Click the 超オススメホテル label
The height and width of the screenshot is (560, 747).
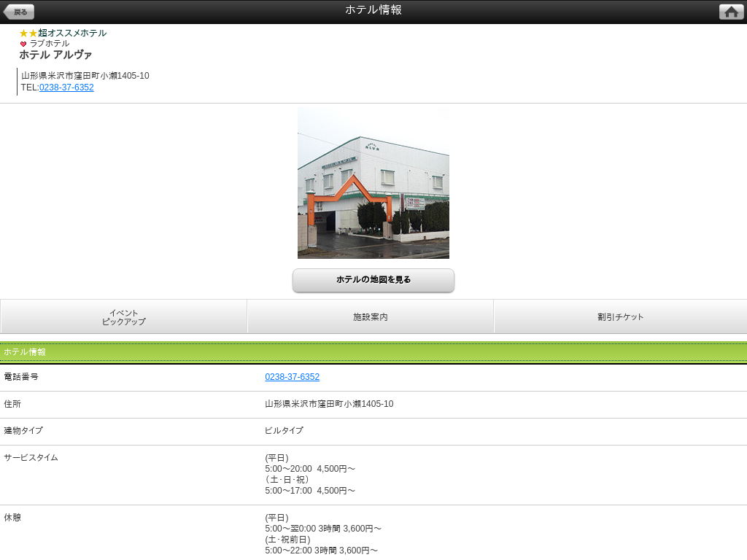(x=72, y=33)
